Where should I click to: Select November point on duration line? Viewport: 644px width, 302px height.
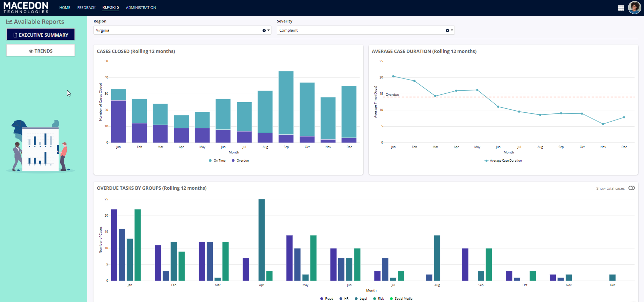pyautogui.click(x=603, y=124)
